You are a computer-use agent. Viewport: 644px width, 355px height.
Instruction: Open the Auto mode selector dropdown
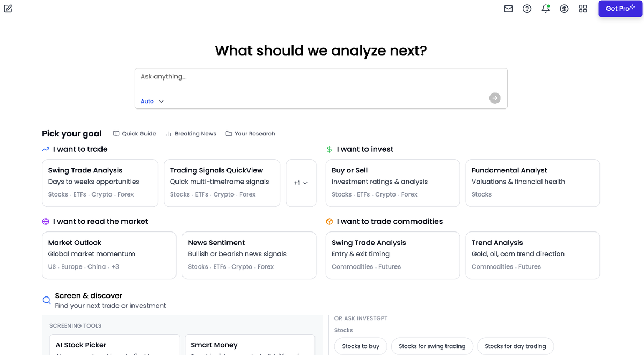(151, 101)
